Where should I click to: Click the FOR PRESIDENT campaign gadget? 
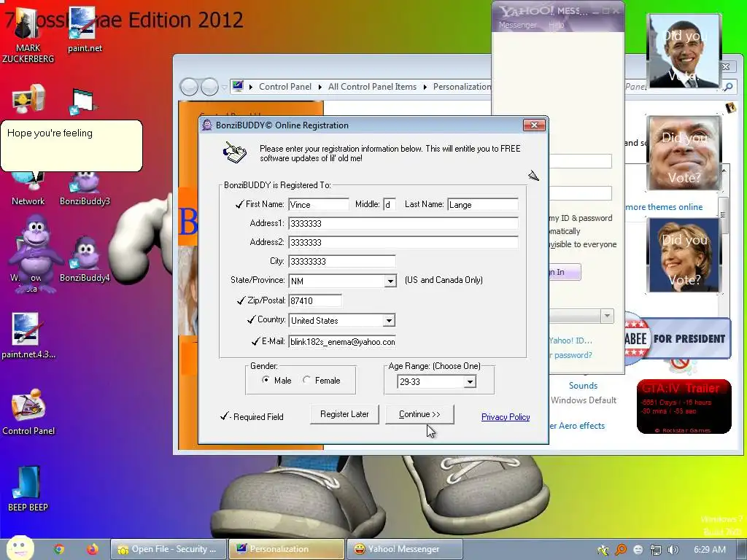(x=678, y=338)
